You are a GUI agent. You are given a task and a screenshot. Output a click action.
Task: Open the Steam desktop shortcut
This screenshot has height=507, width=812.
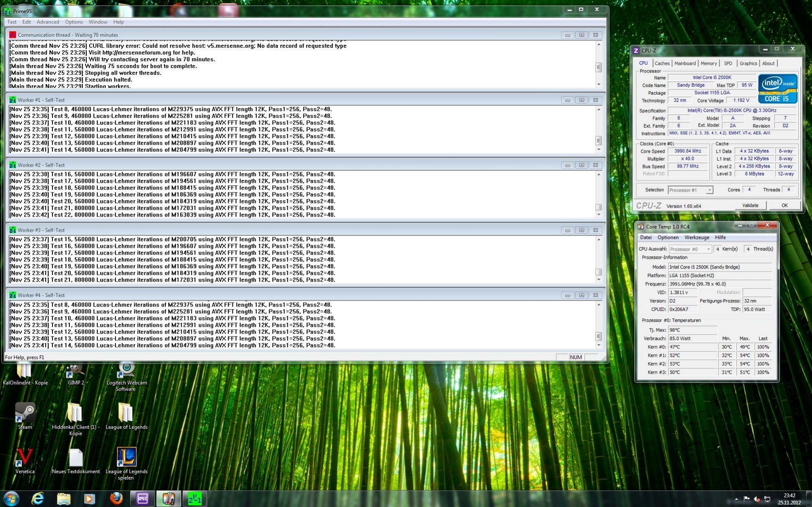25,415
